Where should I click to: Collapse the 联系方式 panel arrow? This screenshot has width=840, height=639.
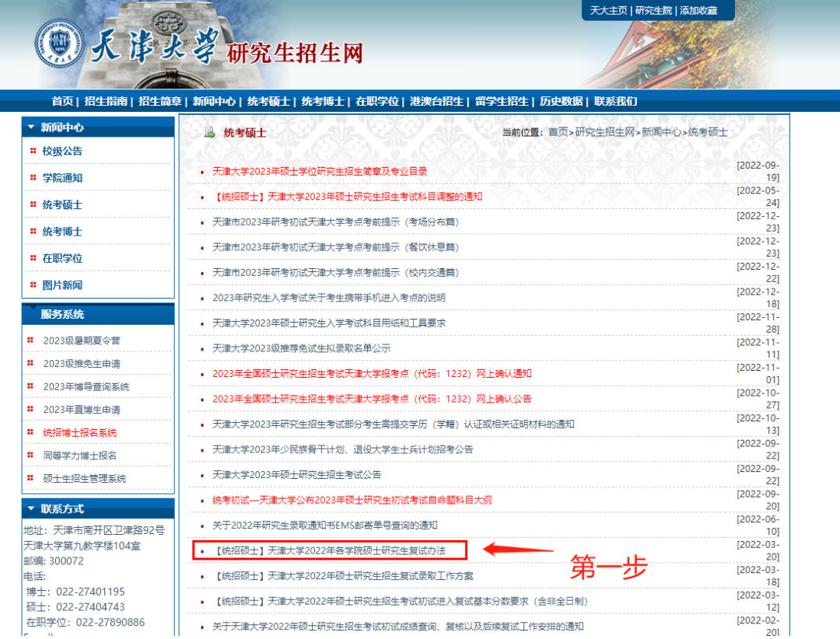[31, 509]
